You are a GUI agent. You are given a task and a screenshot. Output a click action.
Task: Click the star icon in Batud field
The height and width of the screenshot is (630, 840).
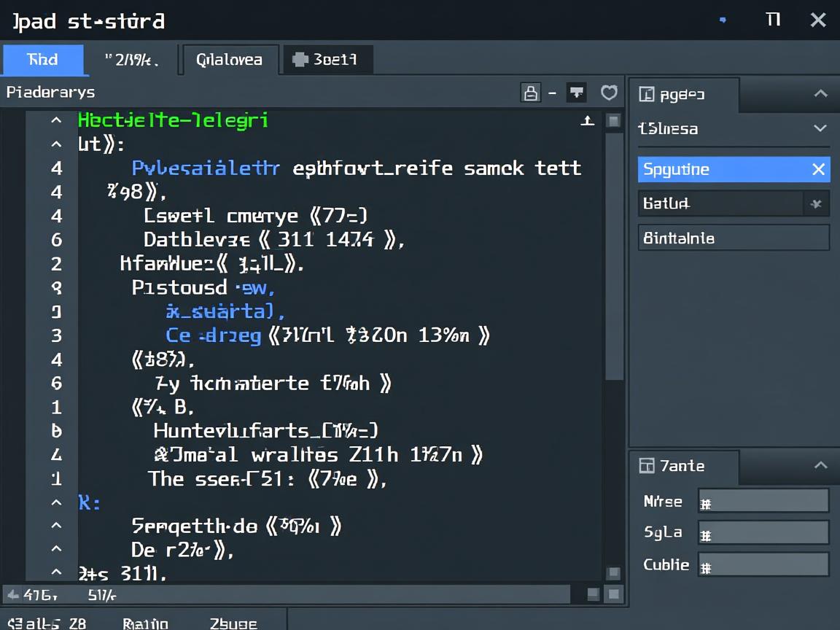(816, 204)
